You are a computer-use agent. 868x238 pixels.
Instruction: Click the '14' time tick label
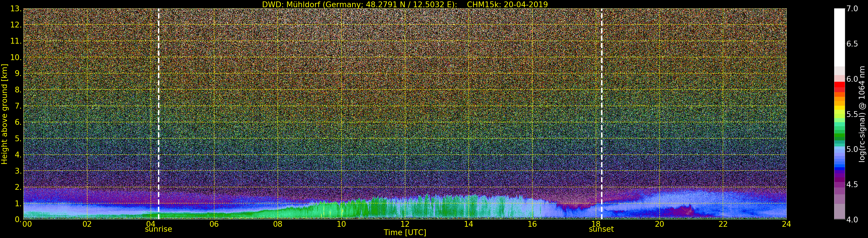(468, 224)
